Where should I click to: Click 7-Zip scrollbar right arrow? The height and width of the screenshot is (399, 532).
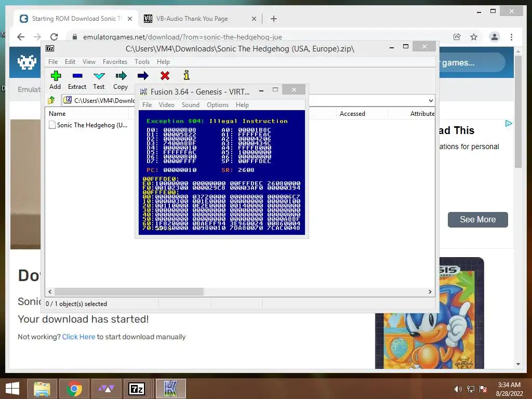coord(430,292)
